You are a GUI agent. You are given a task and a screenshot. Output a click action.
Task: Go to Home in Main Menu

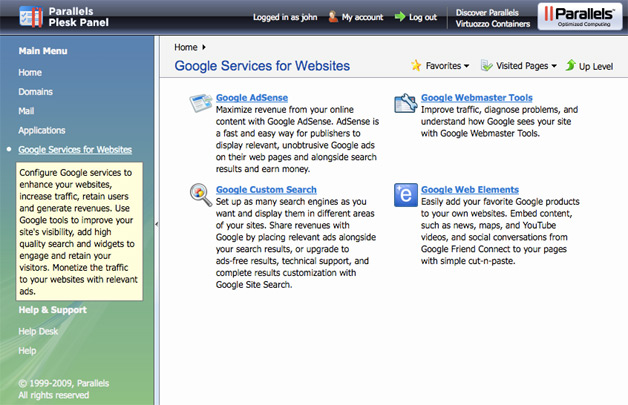click(30, 73)
